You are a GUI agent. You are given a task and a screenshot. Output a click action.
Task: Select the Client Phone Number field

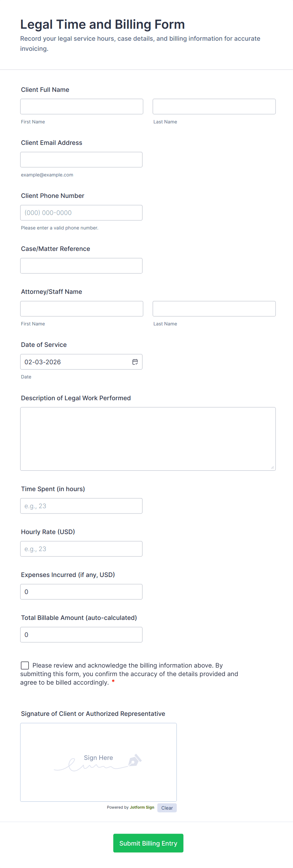tap(81, 213)
